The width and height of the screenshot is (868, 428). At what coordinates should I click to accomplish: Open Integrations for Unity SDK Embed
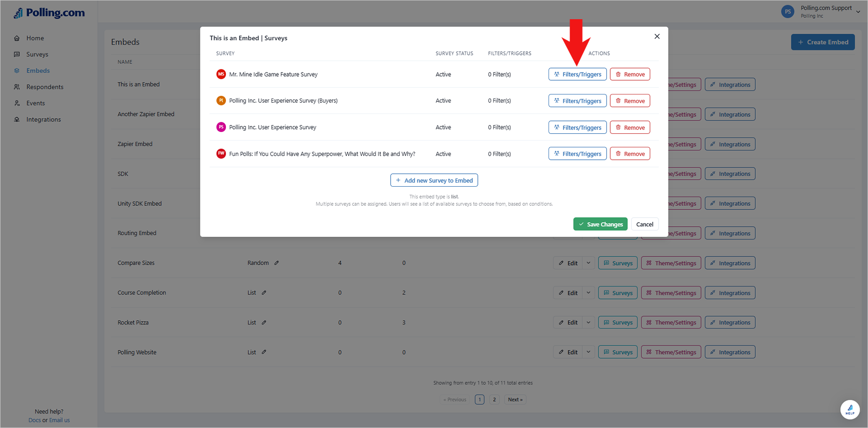pyautogui.click(x=730, y=204)
